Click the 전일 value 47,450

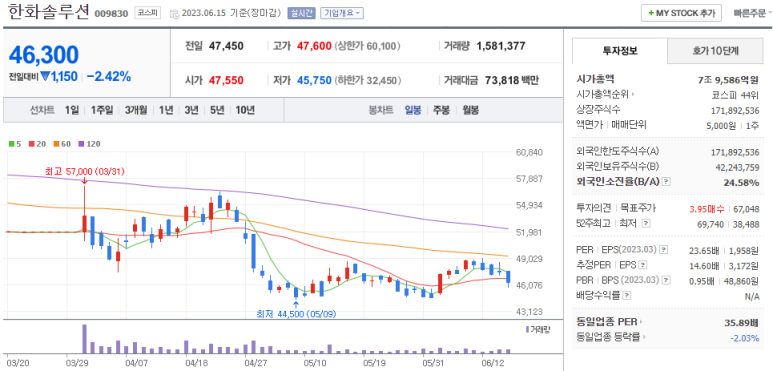(226, 46)
